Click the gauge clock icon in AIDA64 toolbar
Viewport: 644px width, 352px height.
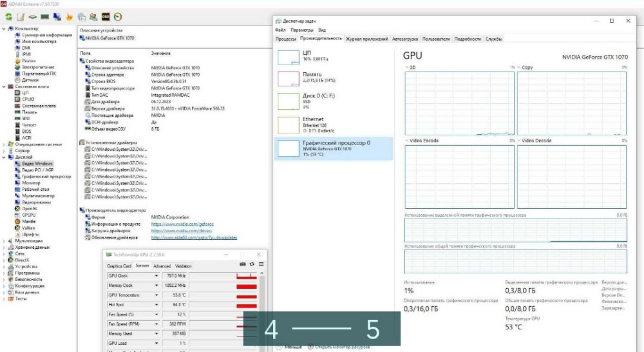coord(117,17)
